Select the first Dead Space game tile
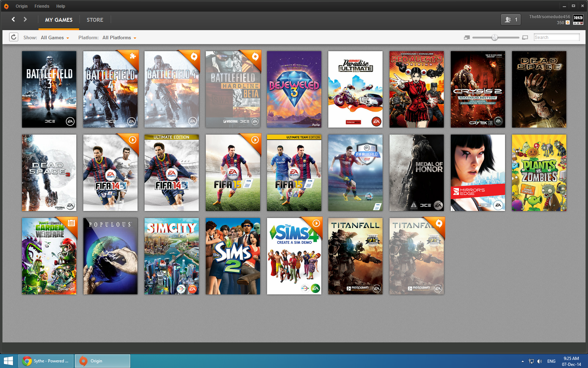 [539, 89]
